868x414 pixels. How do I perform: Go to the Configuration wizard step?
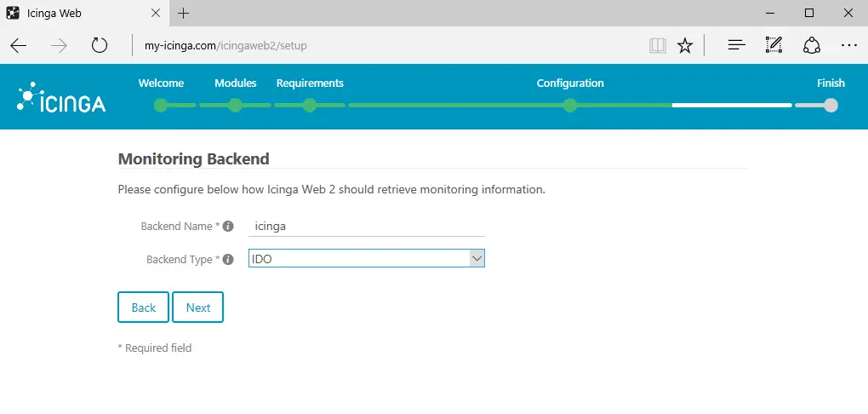(570, 83)
